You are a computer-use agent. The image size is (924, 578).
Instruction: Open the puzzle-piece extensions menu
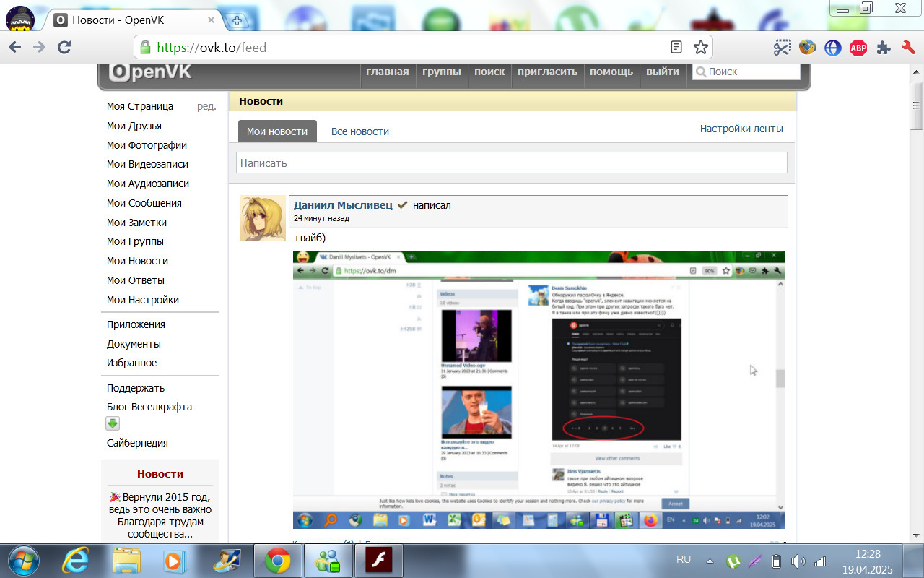pyautogui.click(x=884, y=48)
